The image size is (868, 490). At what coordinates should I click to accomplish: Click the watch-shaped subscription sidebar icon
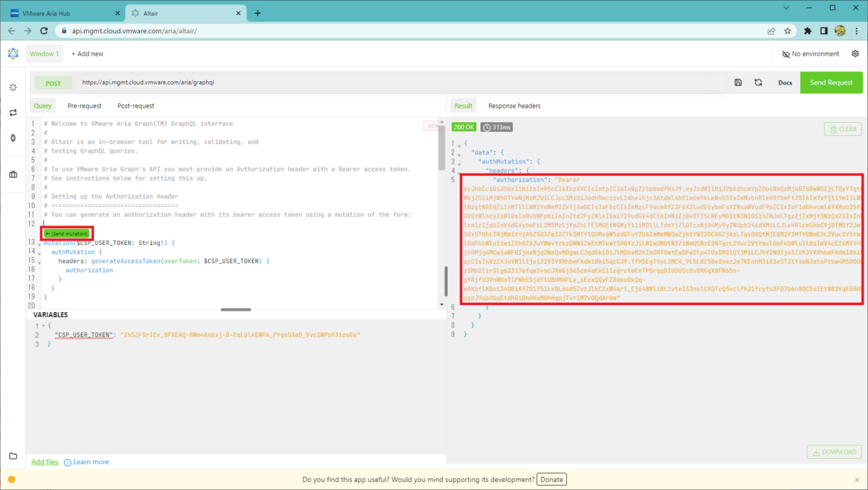[x=12, y=138]
